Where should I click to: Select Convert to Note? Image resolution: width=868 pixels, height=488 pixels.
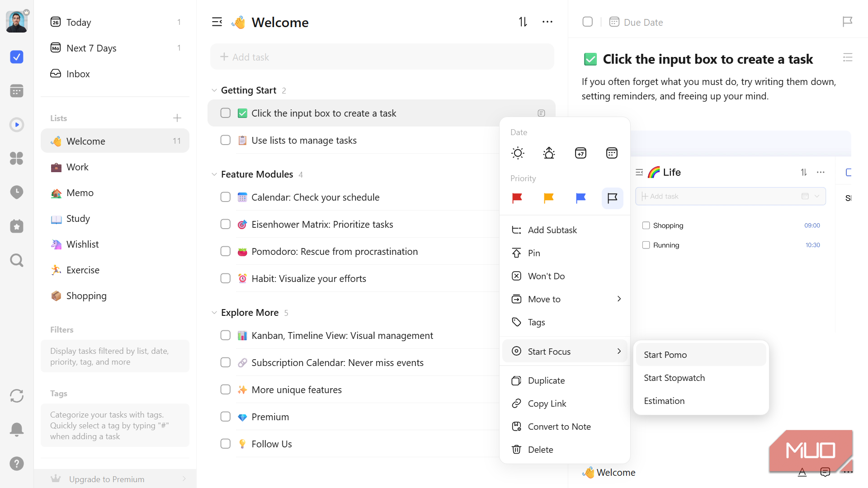(x=565, y=427)
